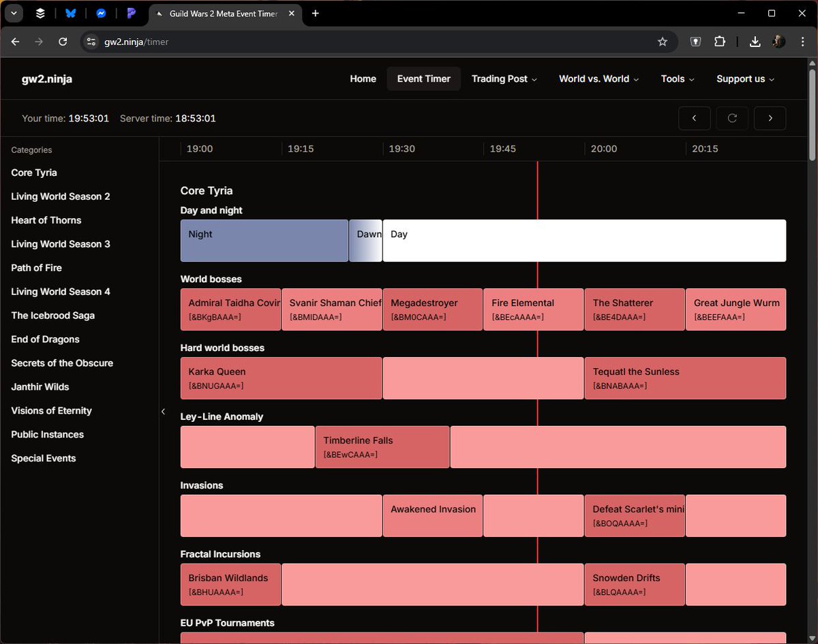
Task: Jump to Heart of Thorns category
Action: (x=46, y=221)
